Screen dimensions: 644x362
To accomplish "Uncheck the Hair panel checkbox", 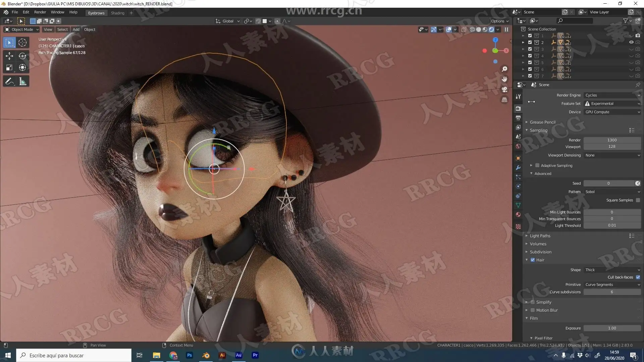I will [533, 260].
